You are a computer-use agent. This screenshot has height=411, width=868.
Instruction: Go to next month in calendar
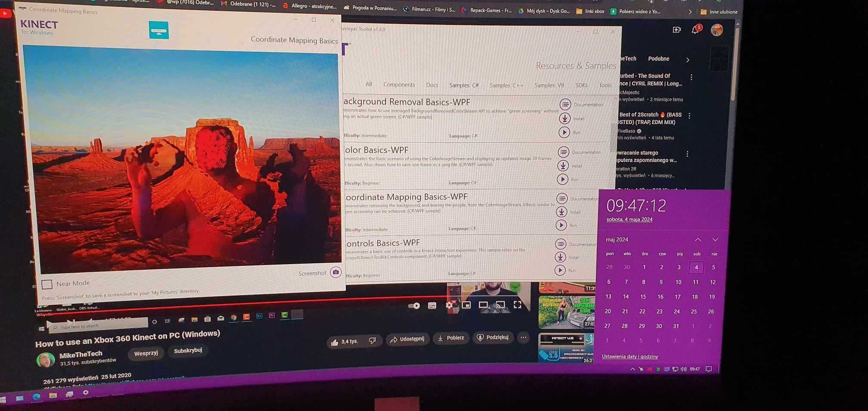[x=715, y=240]
